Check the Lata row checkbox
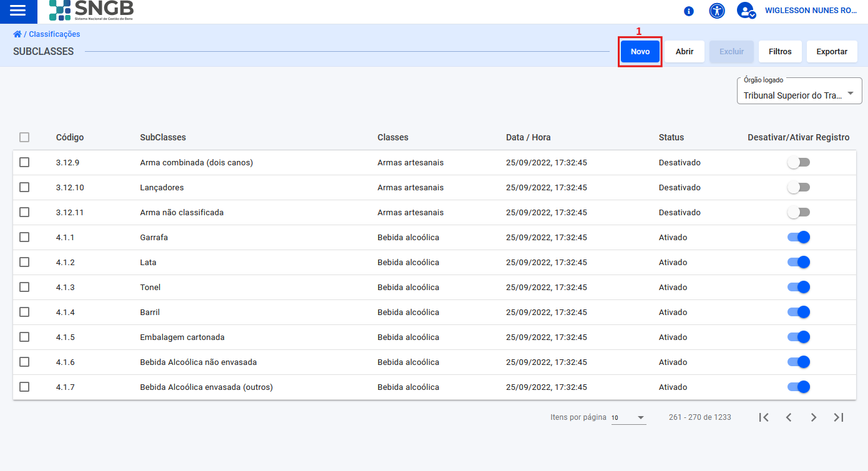This screenshot has width=868, height=471. 24,262
